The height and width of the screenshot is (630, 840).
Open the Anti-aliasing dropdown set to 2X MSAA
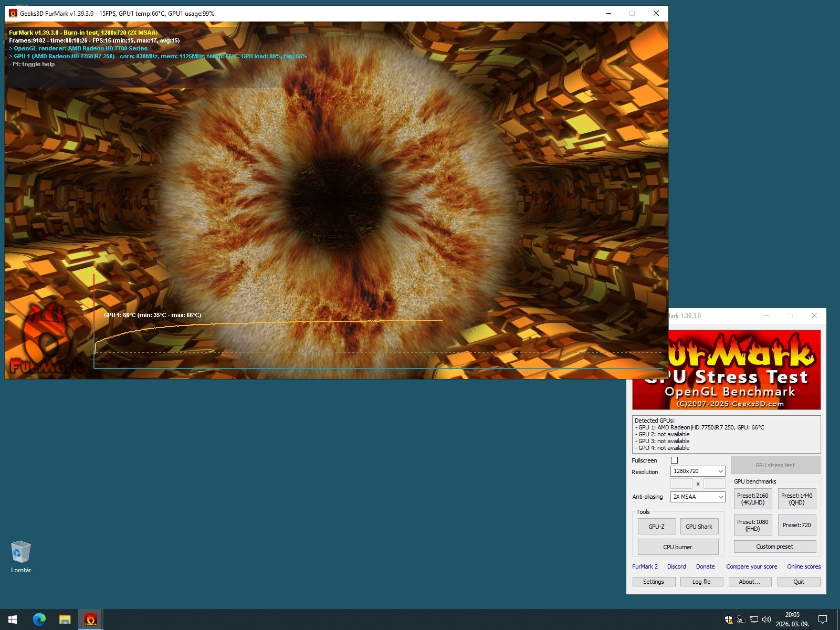tap(698, 497)
